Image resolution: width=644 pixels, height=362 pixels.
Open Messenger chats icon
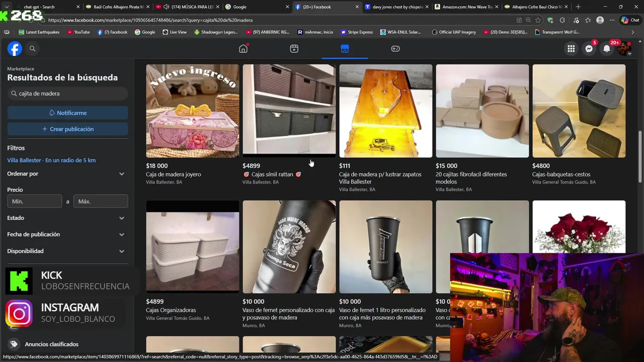point(589,49)
